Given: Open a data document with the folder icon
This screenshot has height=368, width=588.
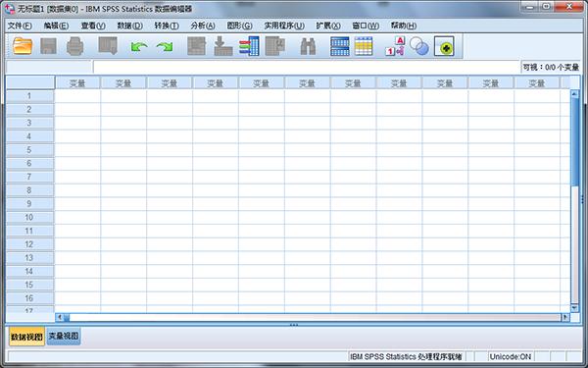Looking at the screenshot, I should [23, 46].
